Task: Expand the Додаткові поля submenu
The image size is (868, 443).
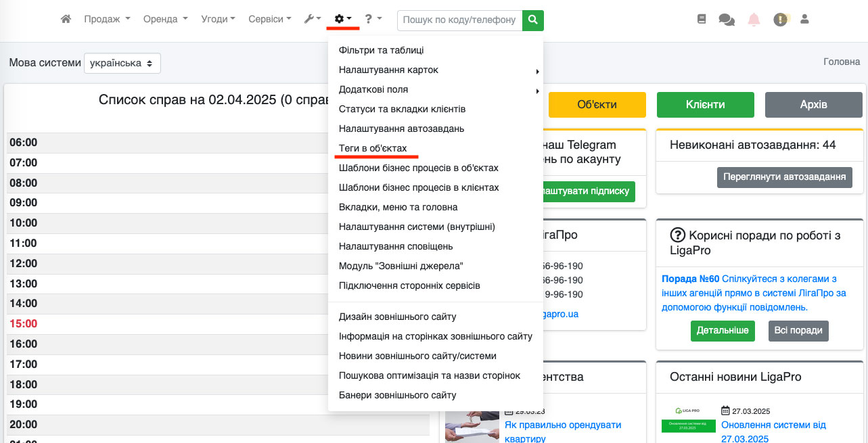Action: 438,90
